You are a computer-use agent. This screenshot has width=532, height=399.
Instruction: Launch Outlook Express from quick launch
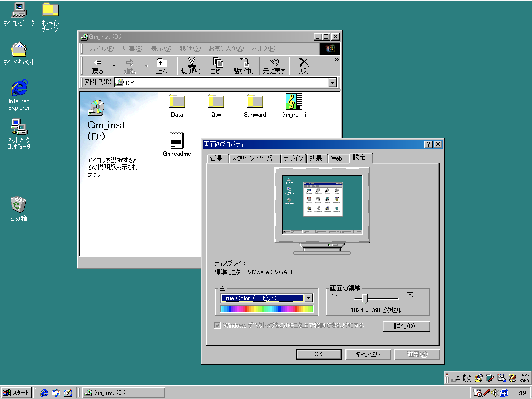pyautogui.click(x=56, y=393)
